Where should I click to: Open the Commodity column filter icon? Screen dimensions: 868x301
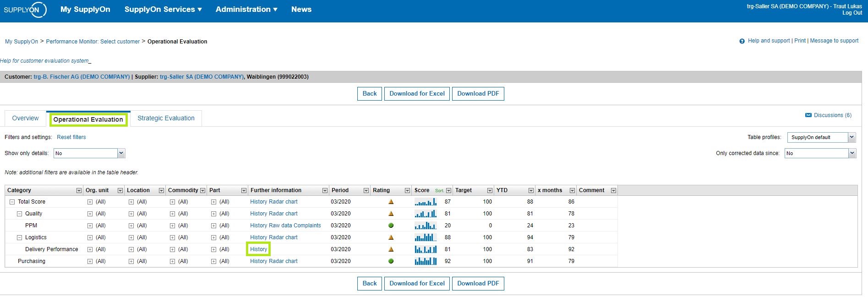tap(202, 191)
